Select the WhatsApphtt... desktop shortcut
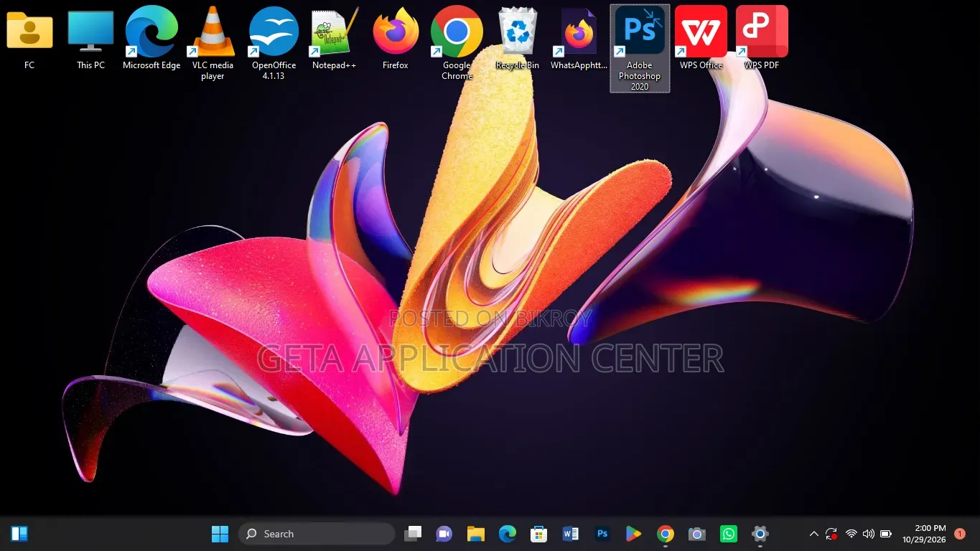 pyautogui.click(x=579, y=37)
